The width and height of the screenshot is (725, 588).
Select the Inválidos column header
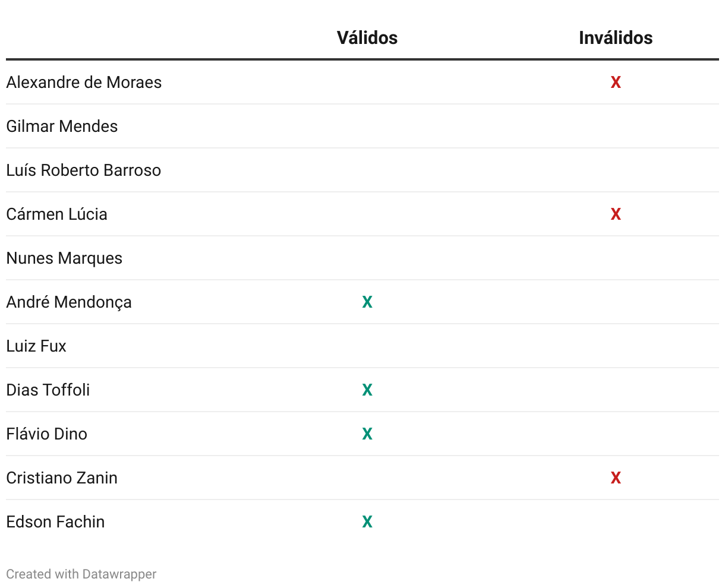tap(616, 38)
